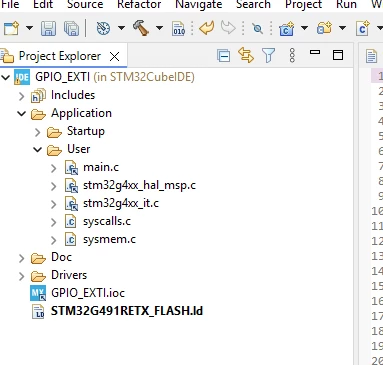Screen dimensions: 383x365
Task: Select GPIO_EXTI.ioc configuration file
Action: click(88, 293)
